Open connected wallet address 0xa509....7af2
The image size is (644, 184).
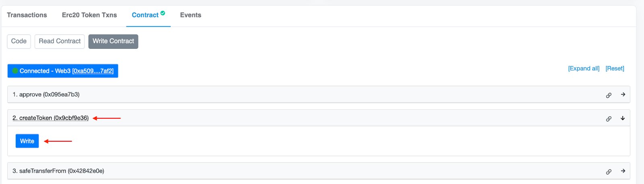coord(93,71)
